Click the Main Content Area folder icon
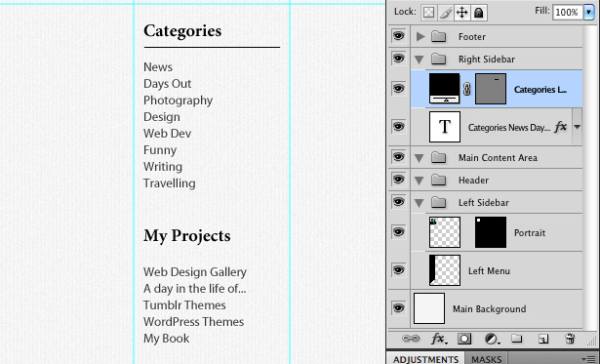 [438, 157]
